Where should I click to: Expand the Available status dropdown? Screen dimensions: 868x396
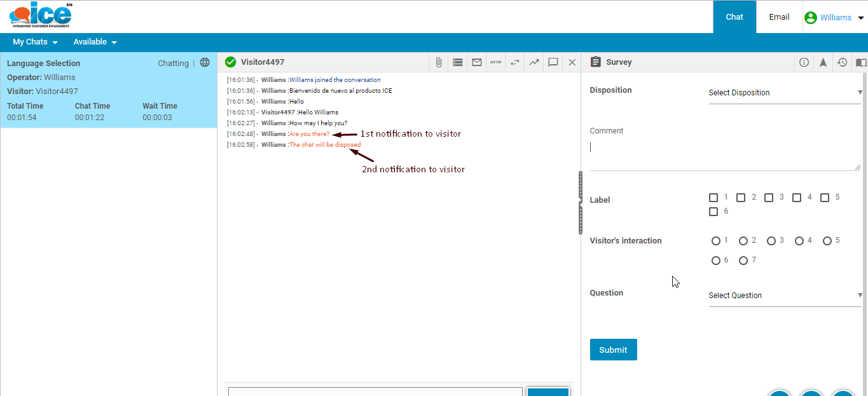[95, 42]
